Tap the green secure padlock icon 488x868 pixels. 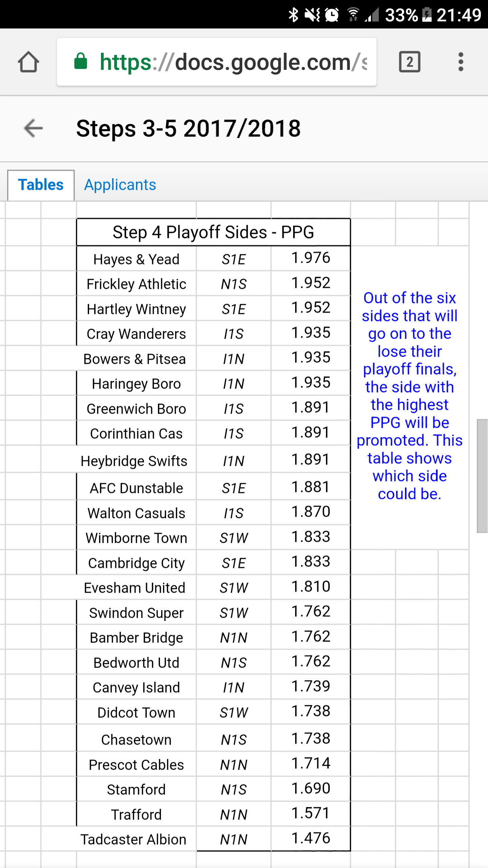(x=81, y=62)
